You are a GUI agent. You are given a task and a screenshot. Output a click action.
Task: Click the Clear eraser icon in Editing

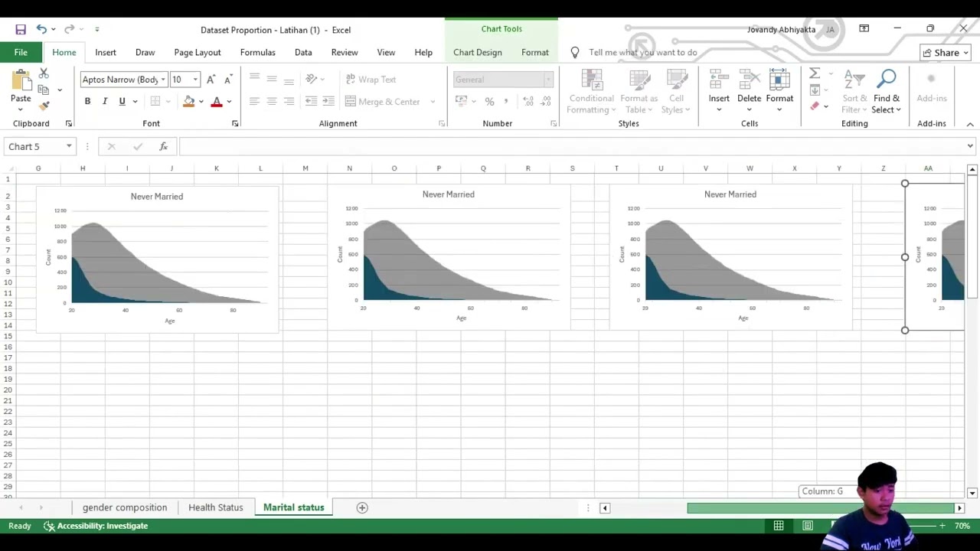(815, 106)
